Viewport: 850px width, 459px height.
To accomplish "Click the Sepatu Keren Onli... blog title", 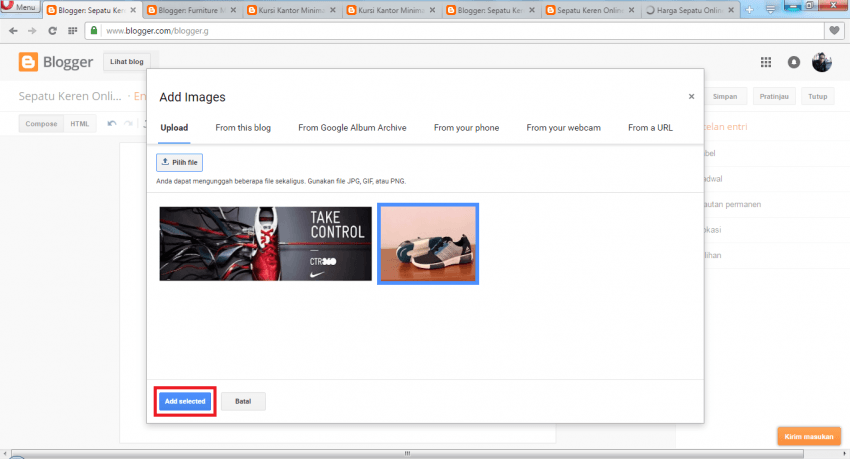I will coord(70,96).
